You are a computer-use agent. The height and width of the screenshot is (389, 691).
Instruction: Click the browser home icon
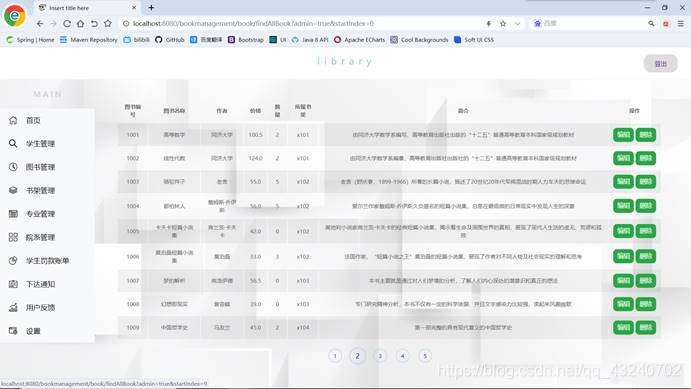(x=80, y=23)
